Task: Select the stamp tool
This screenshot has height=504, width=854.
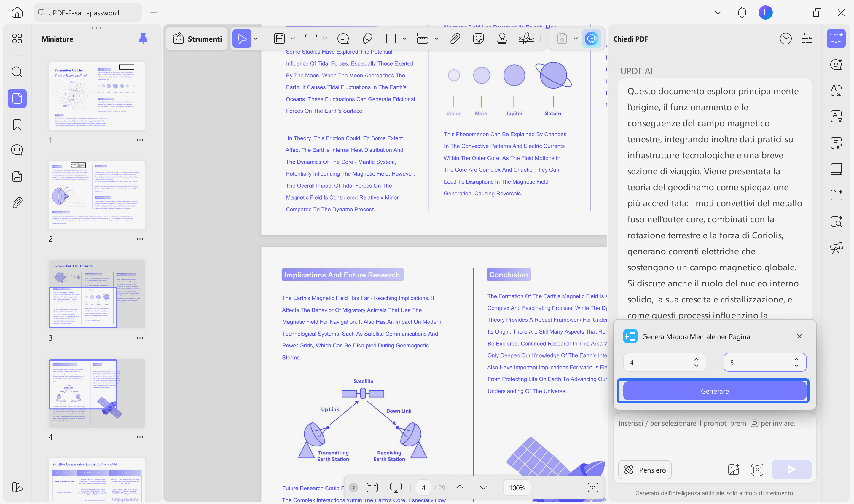Action: (502, 39)
